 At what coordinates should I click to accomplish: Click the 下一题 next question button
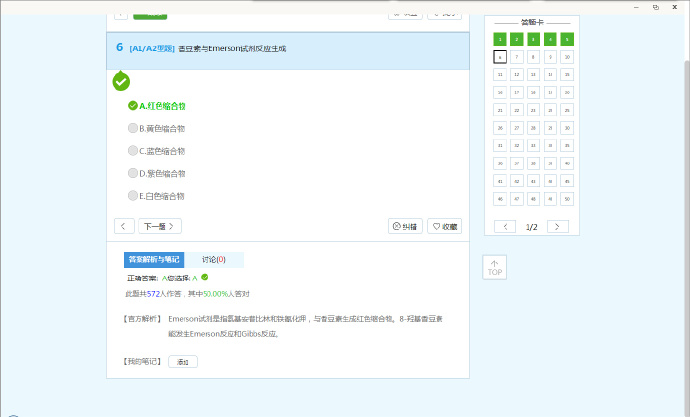coord(159,226)
